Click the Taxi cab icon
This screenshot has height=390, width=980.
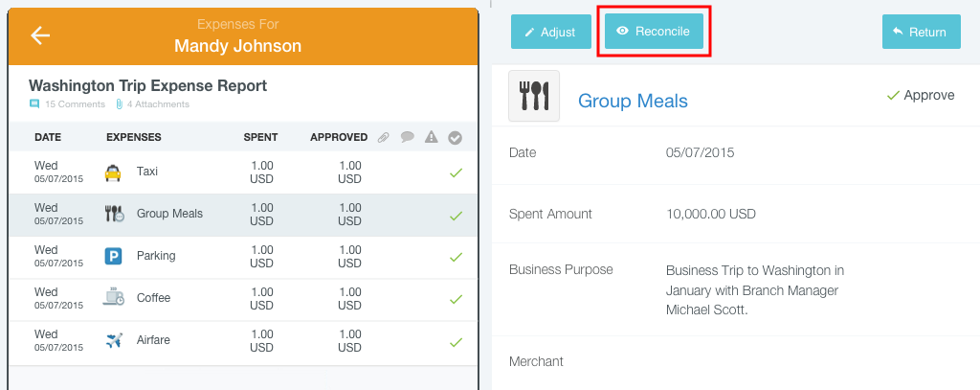113,172
